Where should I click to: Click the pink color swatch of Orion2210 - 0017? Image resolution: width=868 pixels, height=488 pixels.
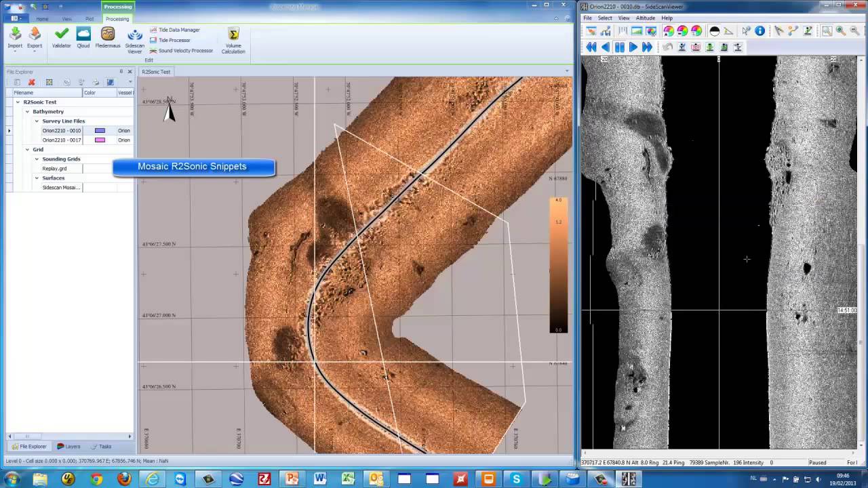point(100,140)
